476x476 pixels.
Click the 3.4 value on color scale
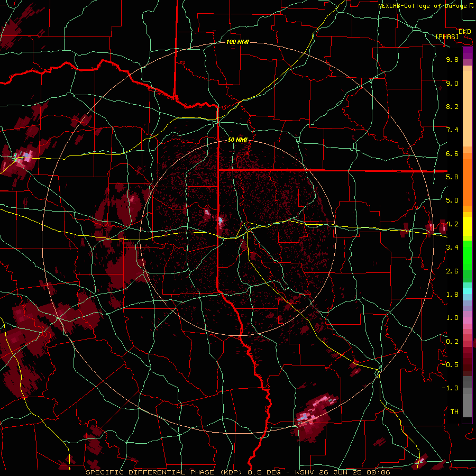click(x=452, y=248)
